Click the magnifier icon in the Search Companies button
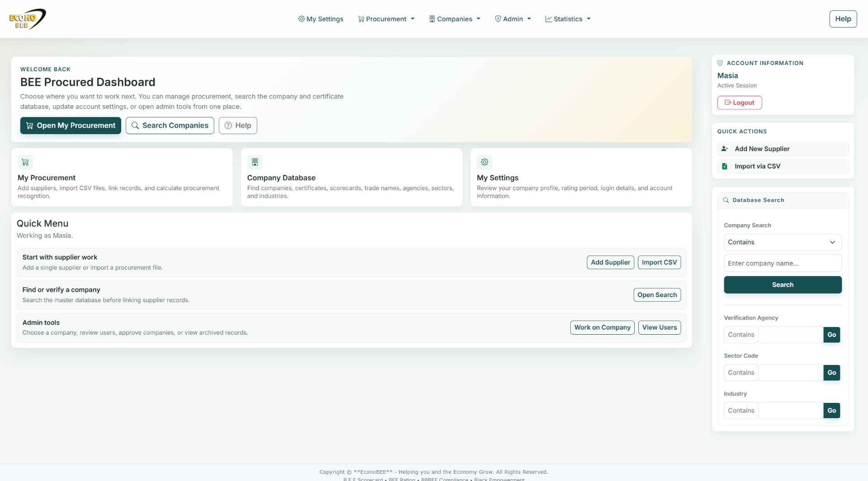Image resolution: width=868 pixels, height=481 pixels. 135,126
